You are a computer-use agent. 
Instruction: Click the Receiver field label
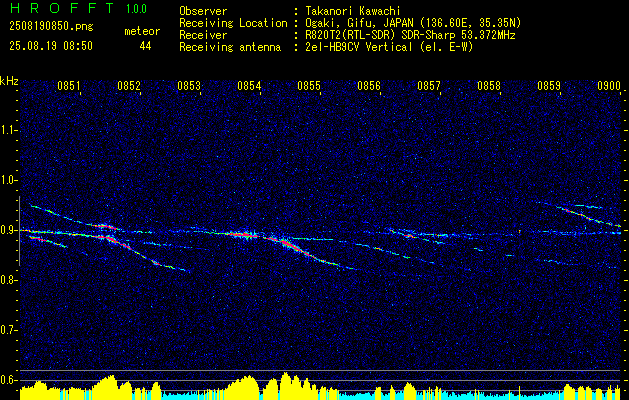203,35
